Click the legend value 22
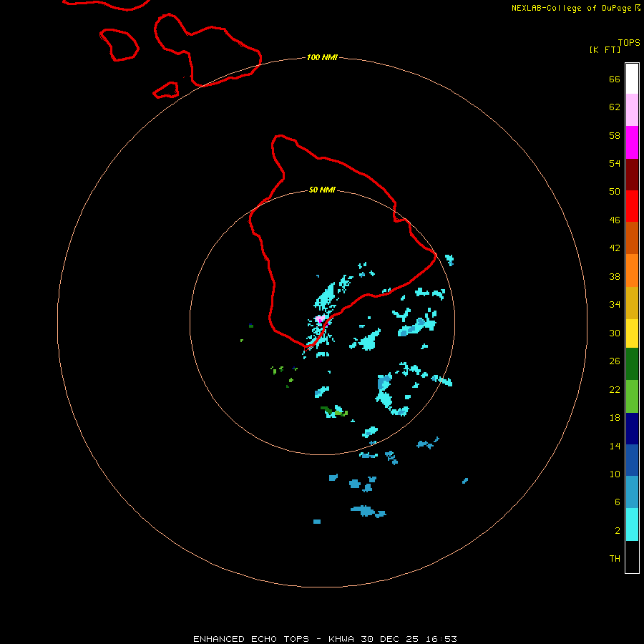Screen dimensions: 644x644 [x=615, y=390]
